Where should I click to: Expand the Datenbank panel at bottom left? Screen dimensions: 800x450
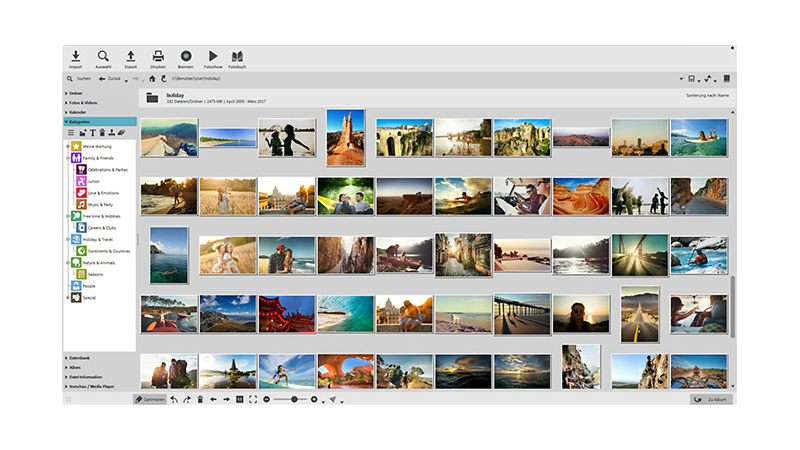(80, 358)
